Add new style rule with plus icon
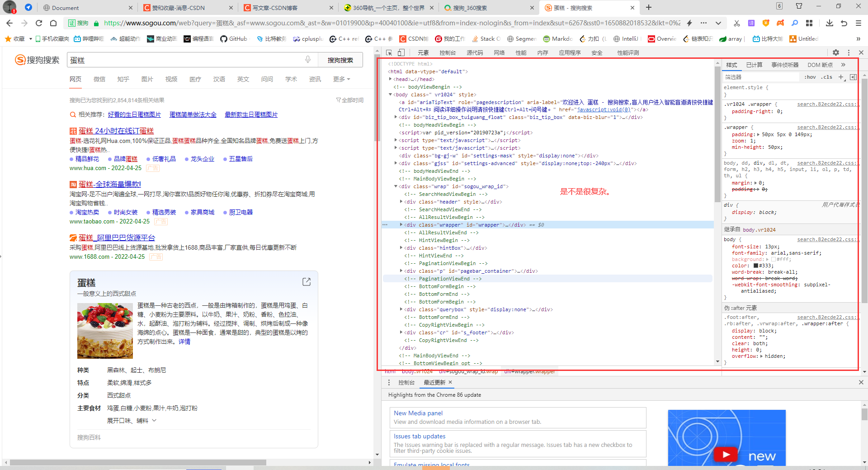The height and width of the screenshot is (470, 868). click(841, 77)
